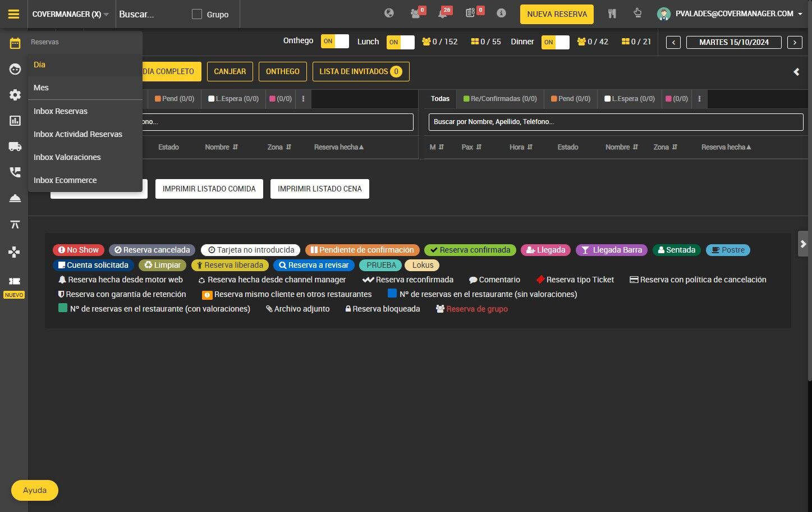Select Mes in the Reservas menu
The image size is (812, 512).
(85, 88)
